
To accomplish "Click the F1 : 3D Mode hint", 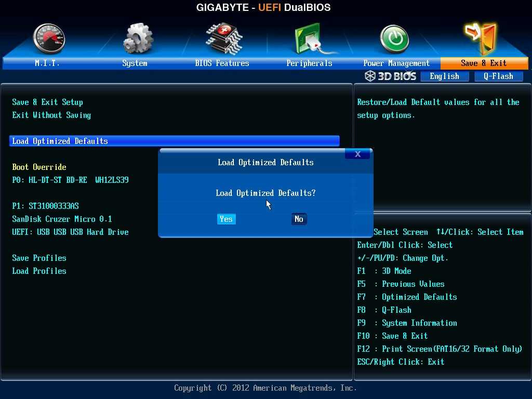I will pos(384,271).
